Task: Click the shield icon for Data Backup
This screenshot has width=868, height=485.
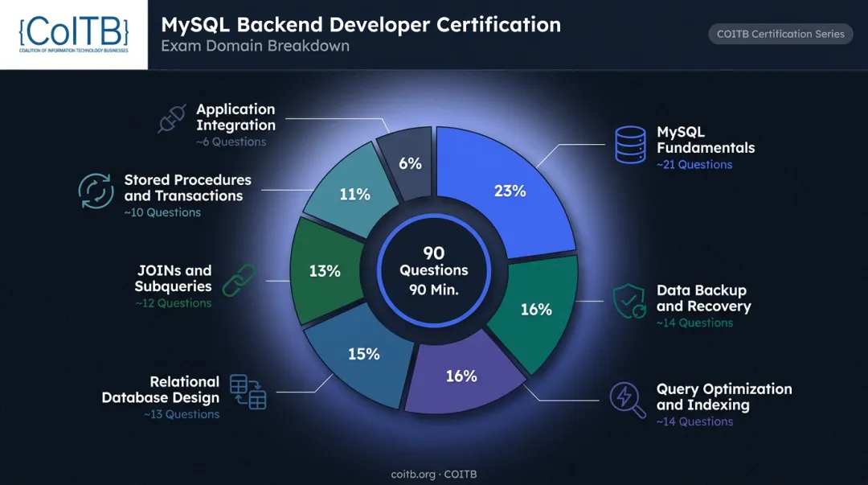Action: pos(629,302)
